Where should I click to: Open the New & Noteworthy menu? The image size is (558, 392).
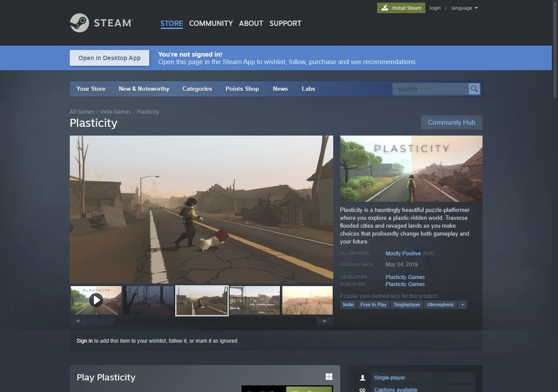144,89
